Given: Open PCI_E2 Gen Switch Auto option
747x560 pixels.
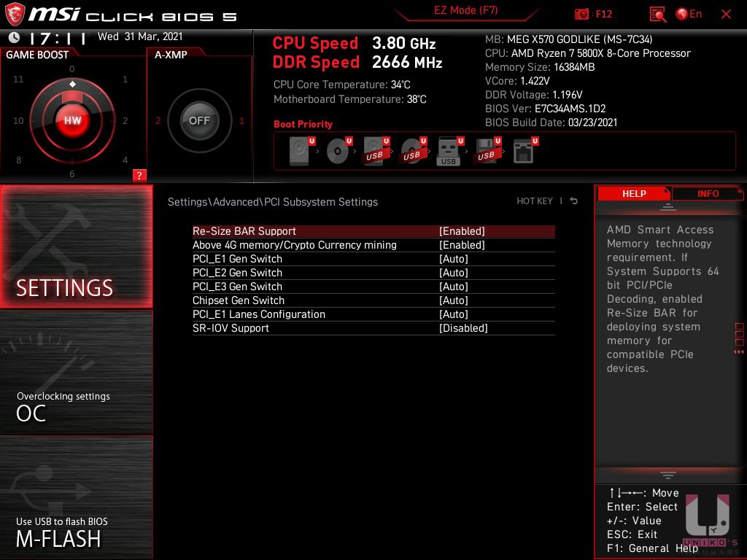Looking at the screenshot, I should [x=454, y=273].
